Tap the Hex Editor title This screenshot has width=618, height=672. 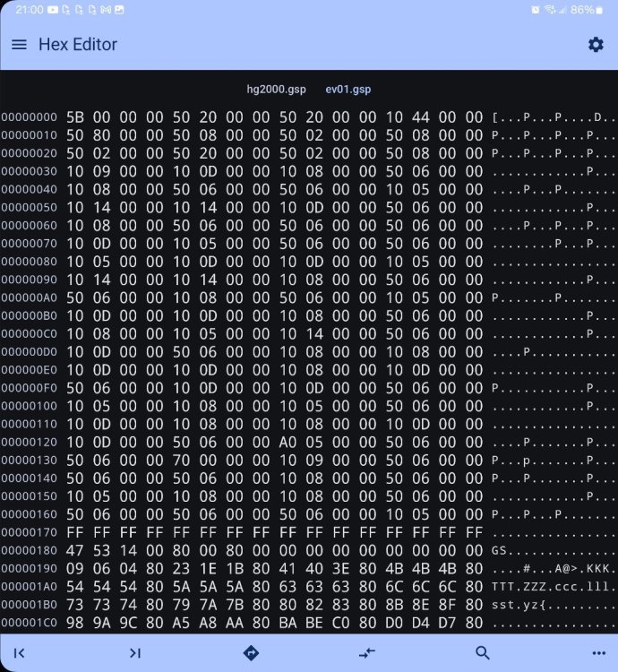pyautogui.click(x=78, y=45)
